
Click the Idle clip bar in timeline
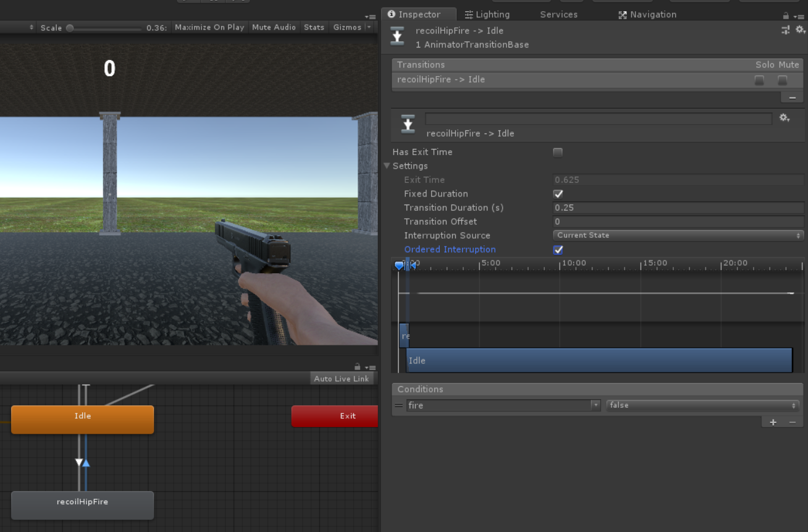[x=599, y=360]
